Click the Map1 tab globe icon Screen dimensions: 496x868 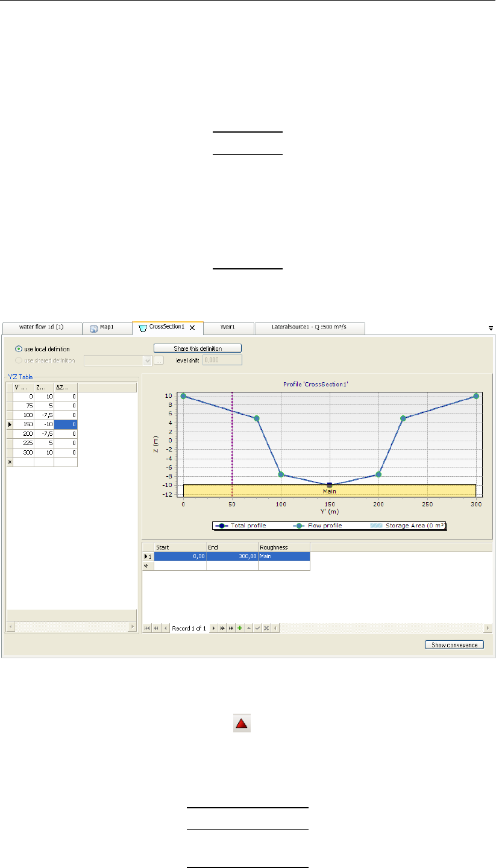tap(94, 329)
